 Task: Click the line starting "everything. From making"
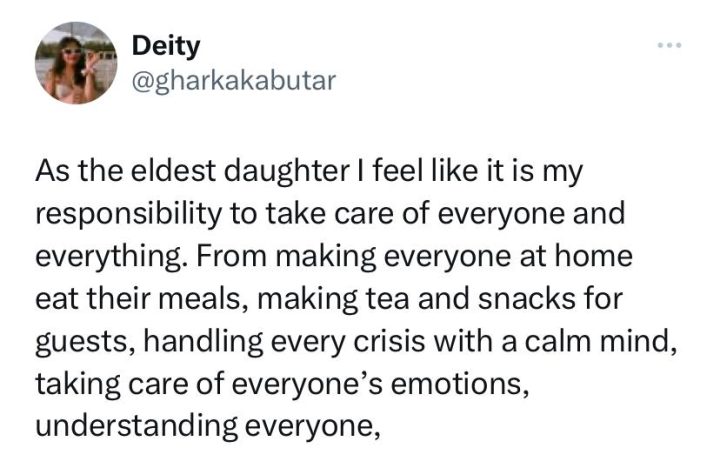click(x=334, y=256)
